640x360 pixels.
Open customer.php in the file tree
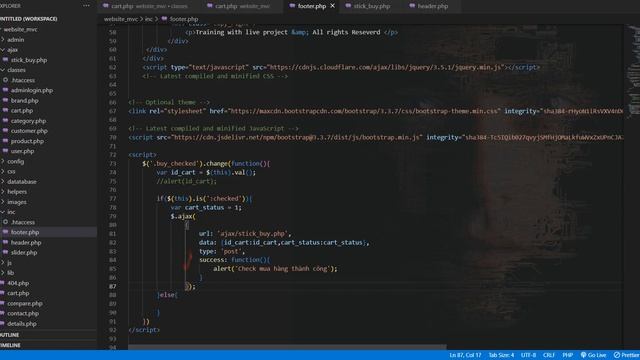(29, 131)
